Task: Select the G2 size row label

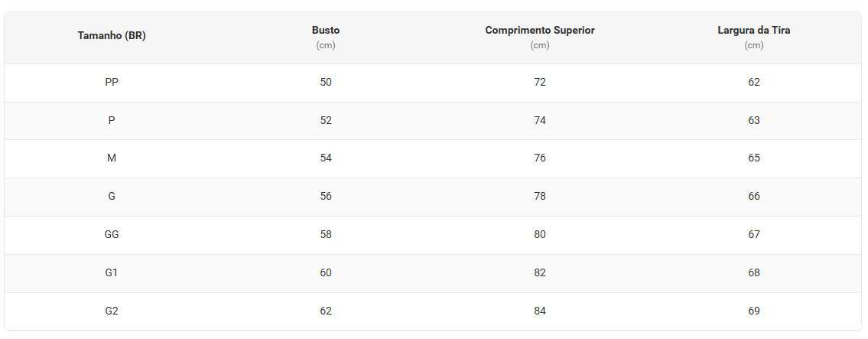Action: [112, 311]
